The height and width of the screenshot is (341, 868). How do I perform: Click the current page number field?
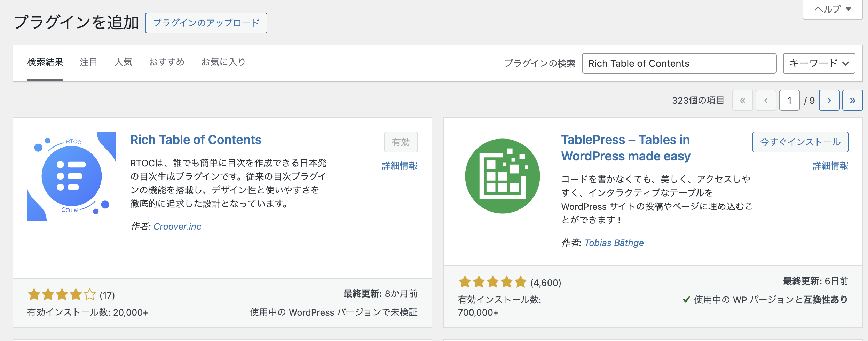point(789,100)
